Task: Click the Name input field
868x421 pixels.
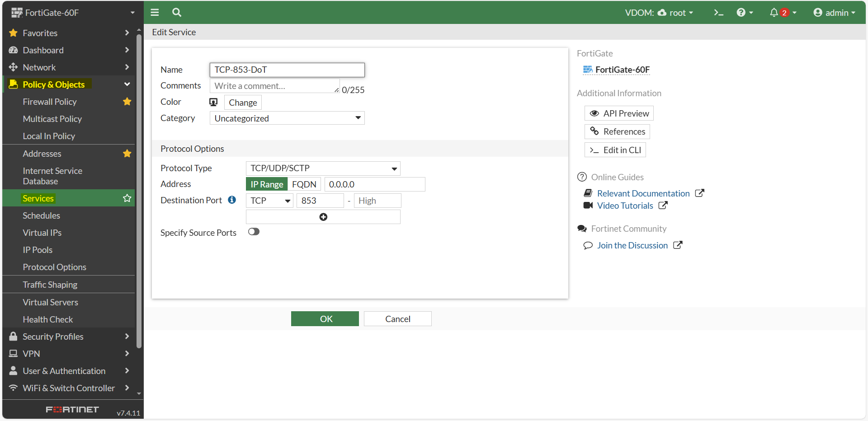Action: tap(287, 70)
